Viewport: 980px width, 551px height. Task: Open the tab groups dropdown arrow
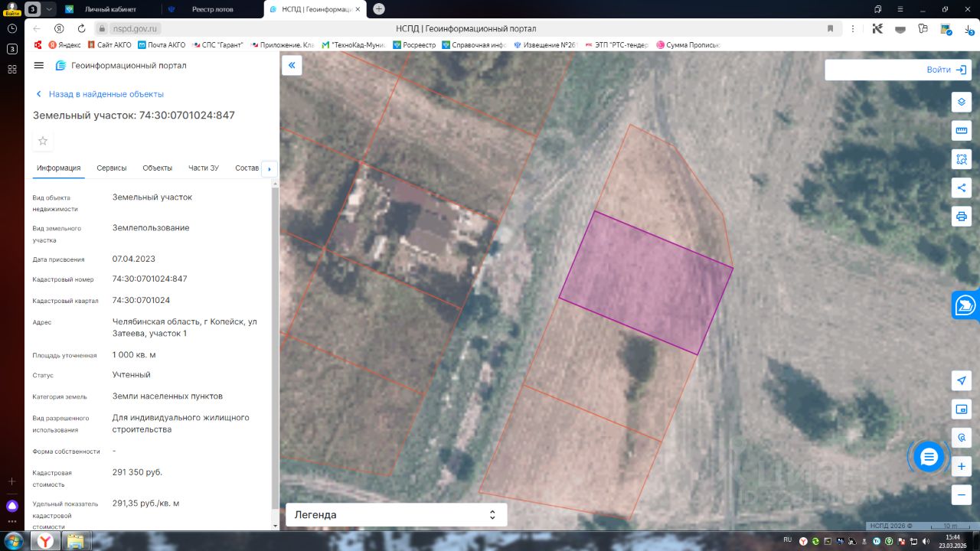pyautogui.click(x=49, y=9)
